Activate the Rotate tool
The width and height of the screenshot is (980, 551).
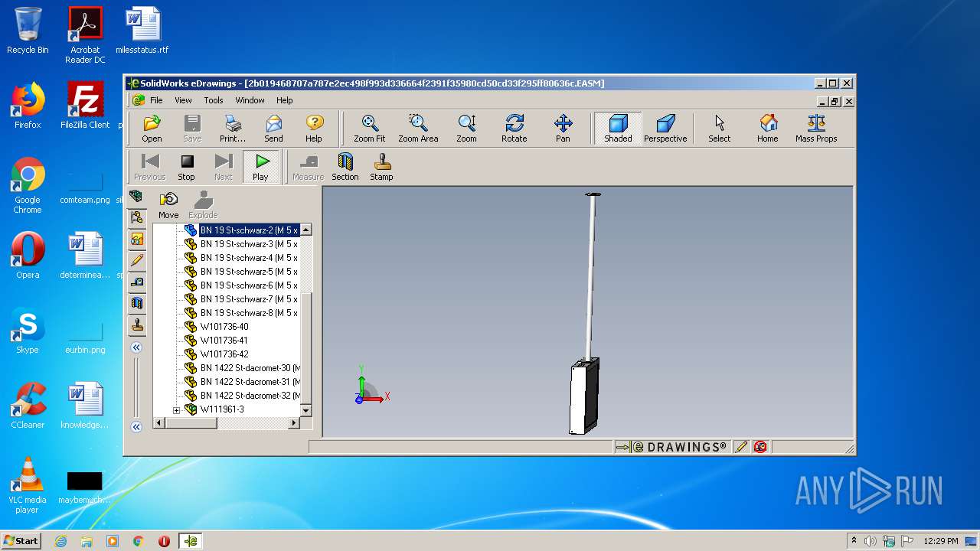514,128
